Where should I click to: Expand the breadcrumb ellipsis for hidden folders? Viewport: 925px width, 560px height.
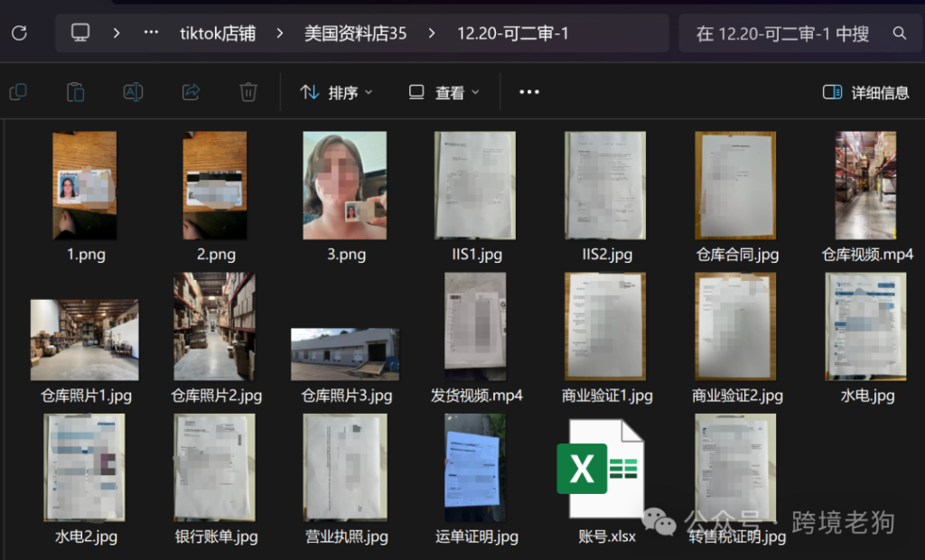click(x=151, y=33)
